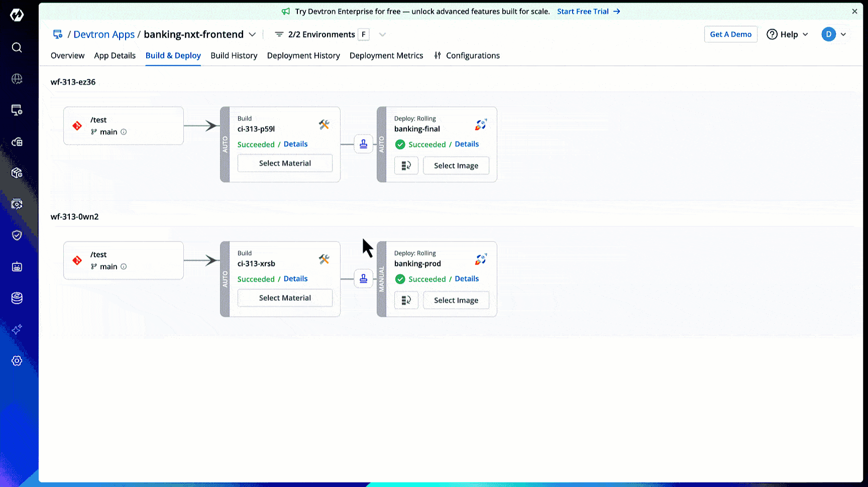Expand the Help menu
This screenshot has height=487, width=868.
787,35
